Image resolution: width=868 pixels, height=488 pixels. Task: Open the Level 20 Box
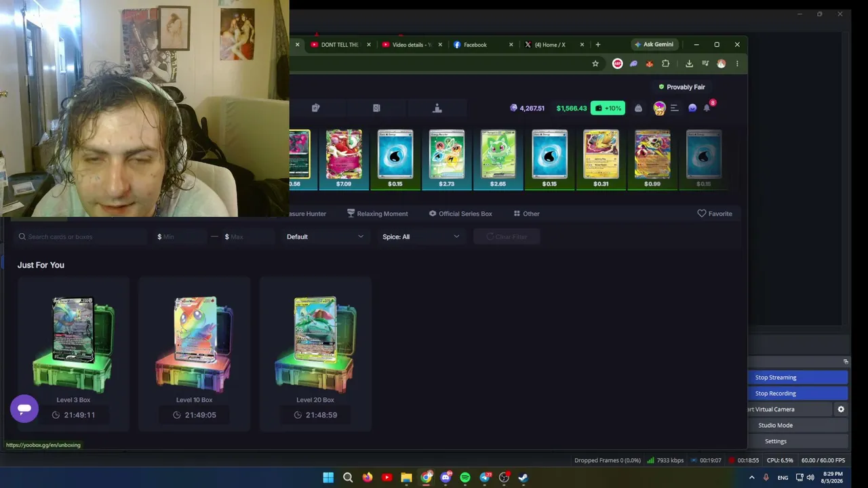point(315,354)
